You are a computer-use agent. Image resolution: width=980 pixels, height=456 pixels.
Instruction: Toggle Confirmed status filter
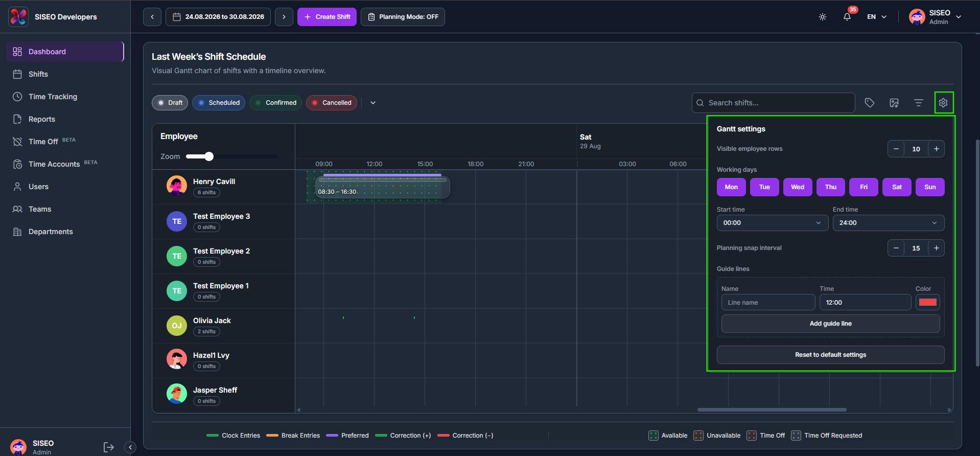pos(275,103)
